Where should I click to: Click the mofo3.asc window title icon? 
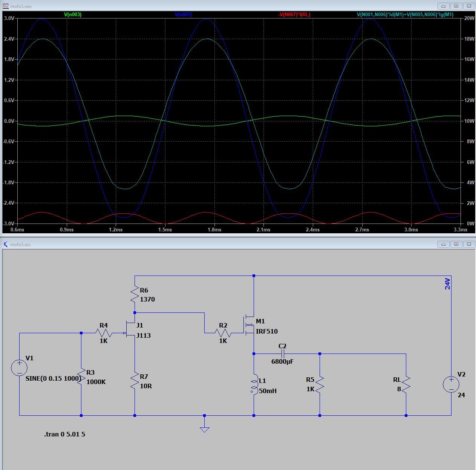5,244
